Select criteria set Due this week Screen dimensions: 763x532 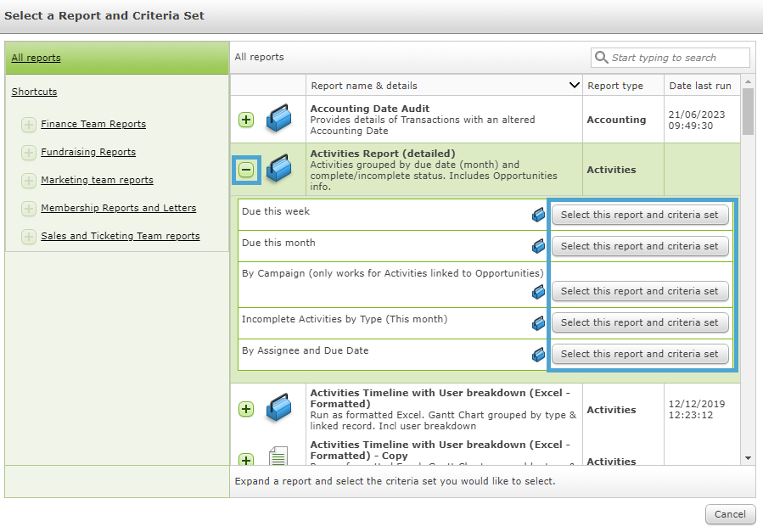(x=640, y=215)
